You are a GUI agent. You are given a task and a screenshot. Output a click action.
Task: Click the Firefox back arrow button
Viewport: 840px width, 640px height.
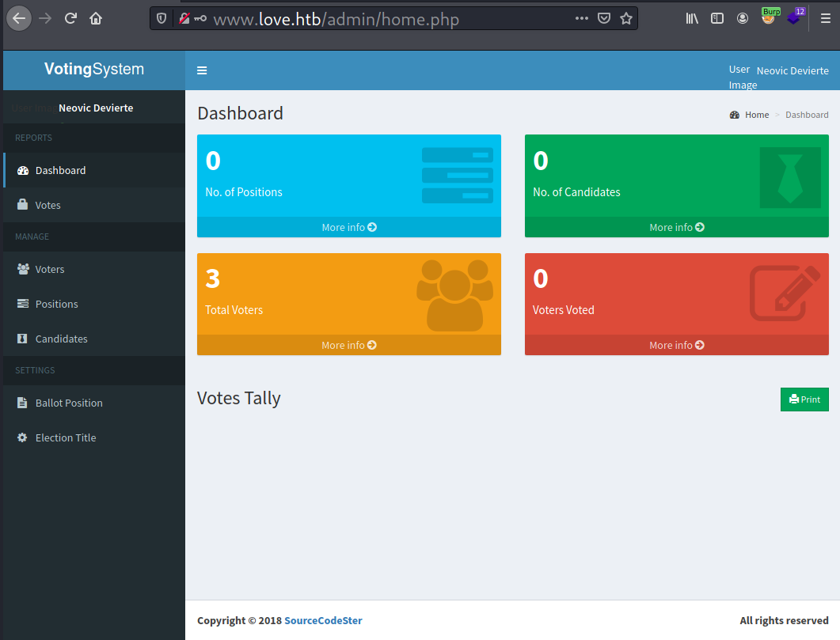pos(19,18)
